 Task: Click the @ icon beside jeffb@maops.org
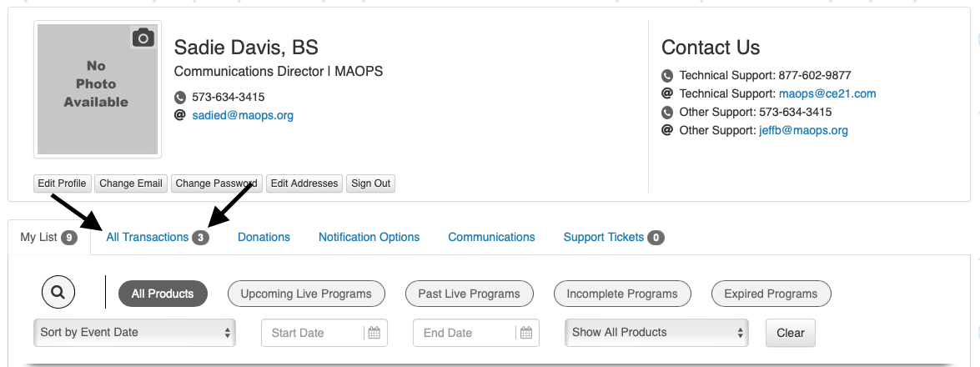[667, 130]
